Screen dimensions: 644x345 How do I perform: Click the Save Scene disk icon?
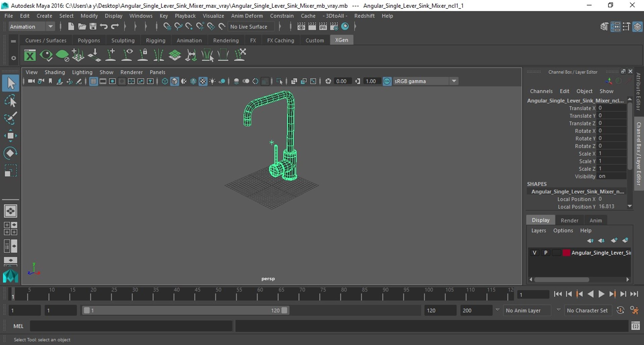(x=93, y=27)
